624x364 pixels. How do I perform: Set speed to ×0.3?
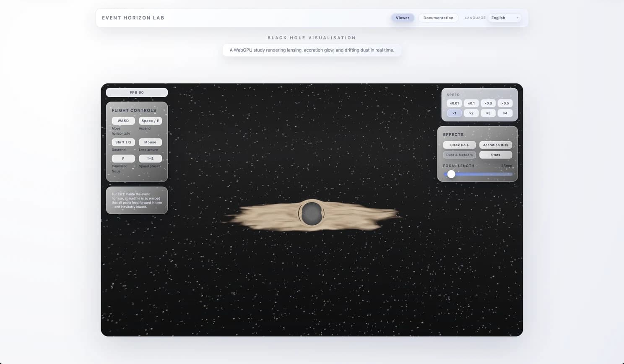coord(488,103)
